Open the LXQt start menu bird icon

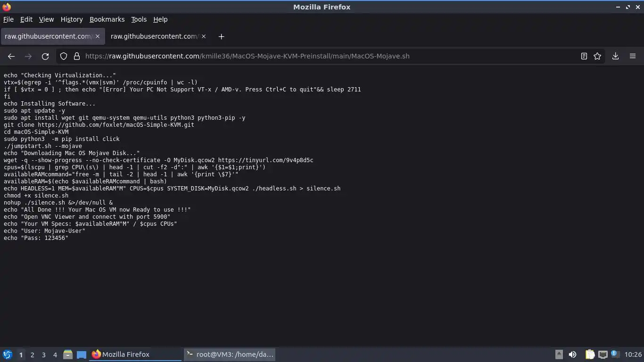coord(7,354)
